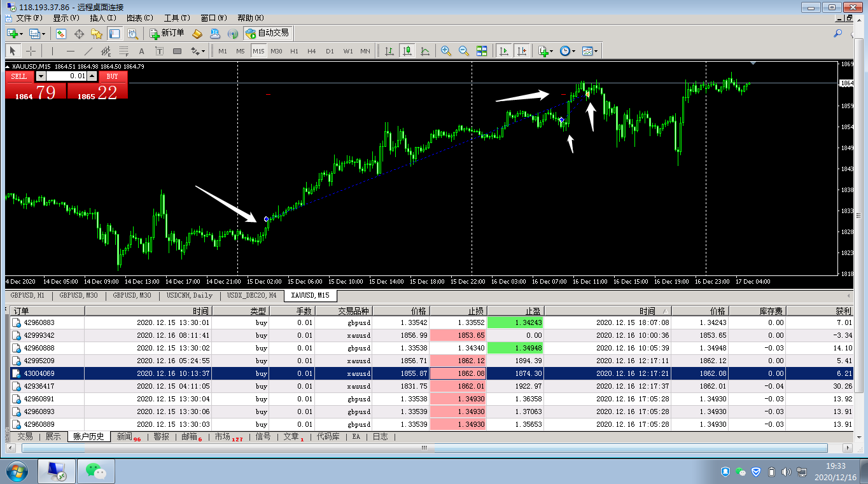
Task: Switch to line chart display
Action: 424,51
